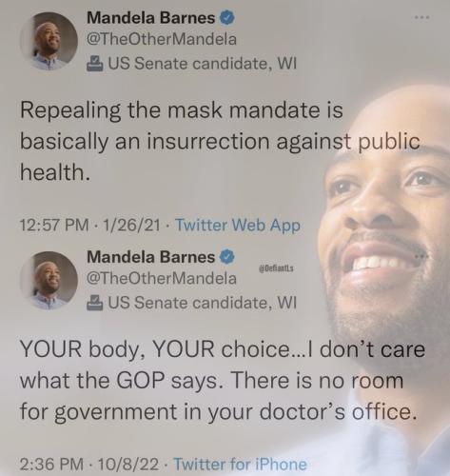Click the Mandela Barnes name on top tweet
The height and width of the screenshot is (476, 450).
(x=151, y=17)
